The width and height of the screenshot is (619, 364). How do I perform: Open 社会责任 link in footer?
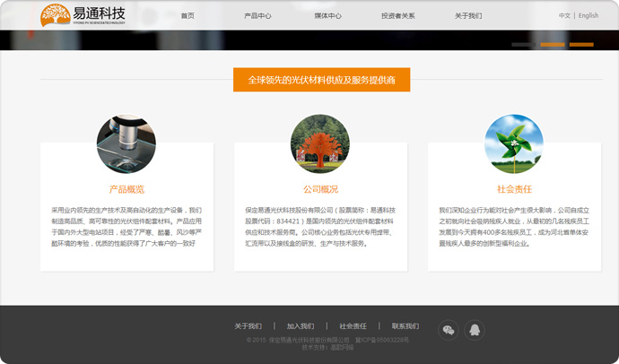pos(353,326)
